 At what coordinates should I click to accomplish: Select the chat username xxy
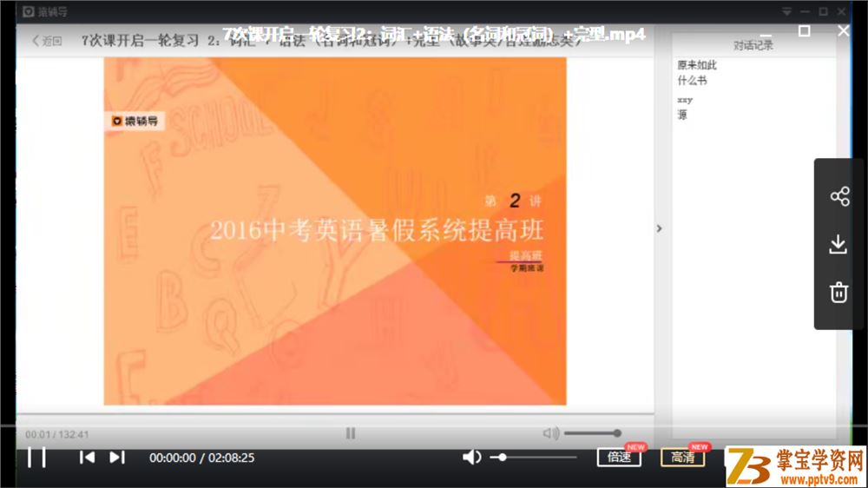[x=685, y=100]
